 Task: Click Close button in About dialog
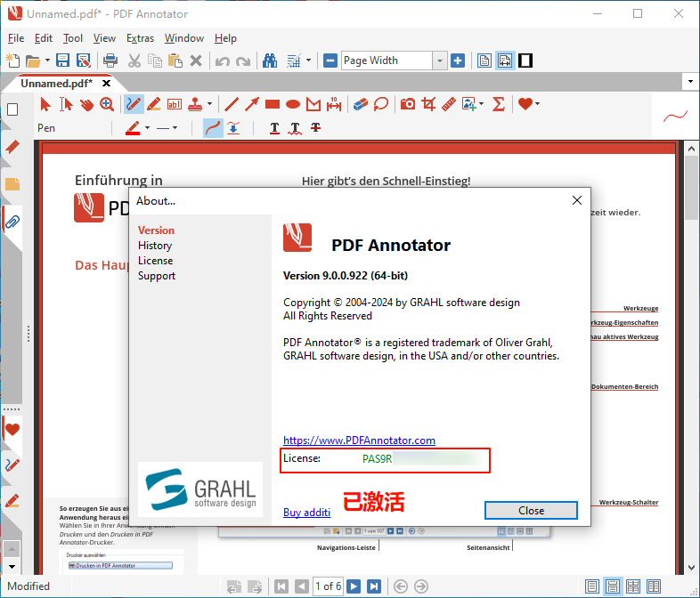pos(531,511)
